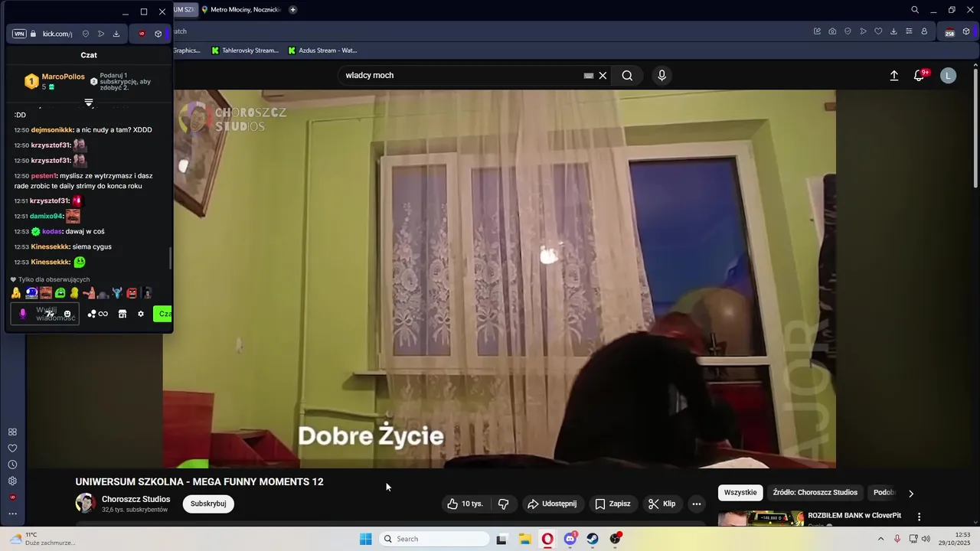Clear the YouTube search query
Viewport: 980px width, 551px height.
(x=603, y=75)
